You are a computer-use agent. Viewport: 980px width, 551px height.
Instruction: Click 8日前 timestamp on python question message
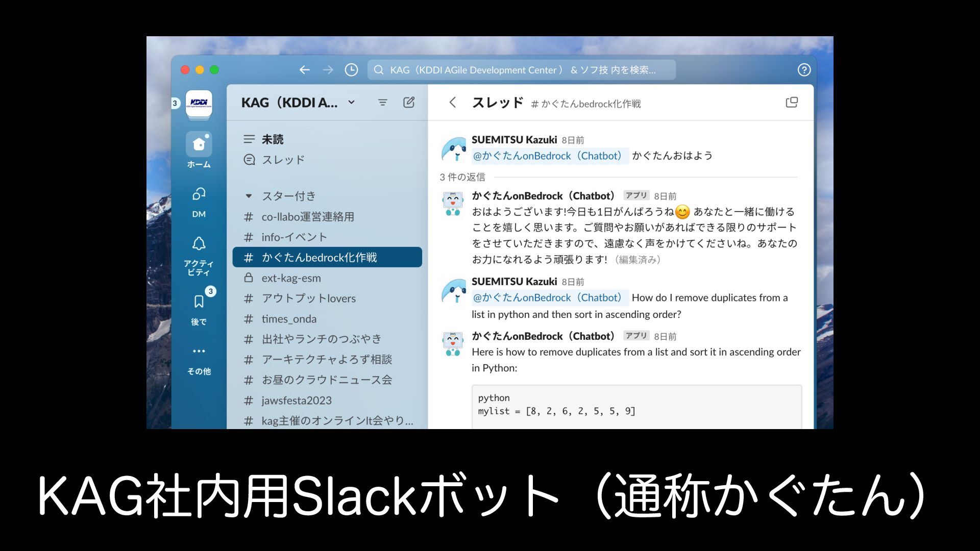click(x=573, y=282)
